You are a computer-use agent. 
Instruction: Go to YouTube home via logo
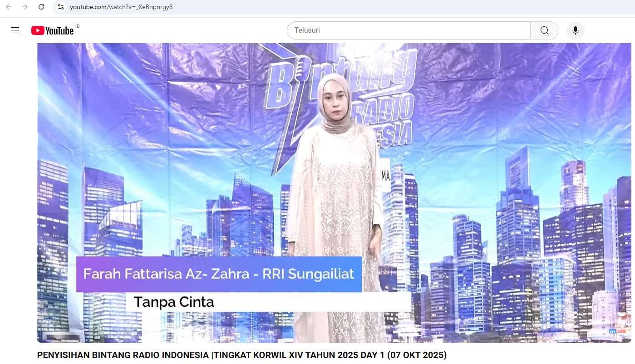[52, 30]
